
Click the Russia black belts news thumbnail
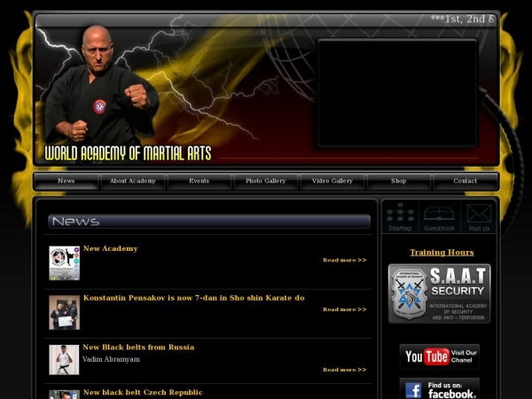(x=64, y=360)
